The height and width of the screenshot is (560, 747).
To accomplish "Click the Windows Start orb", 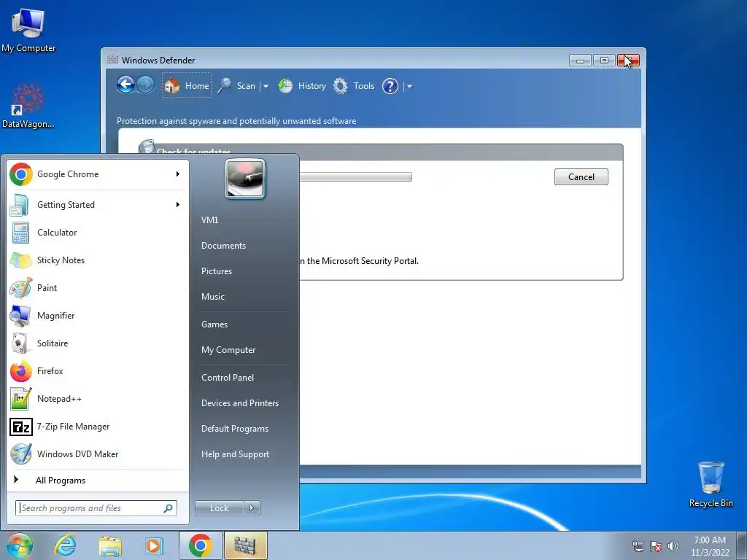I will pyautogui.click(x=20, y=545).
